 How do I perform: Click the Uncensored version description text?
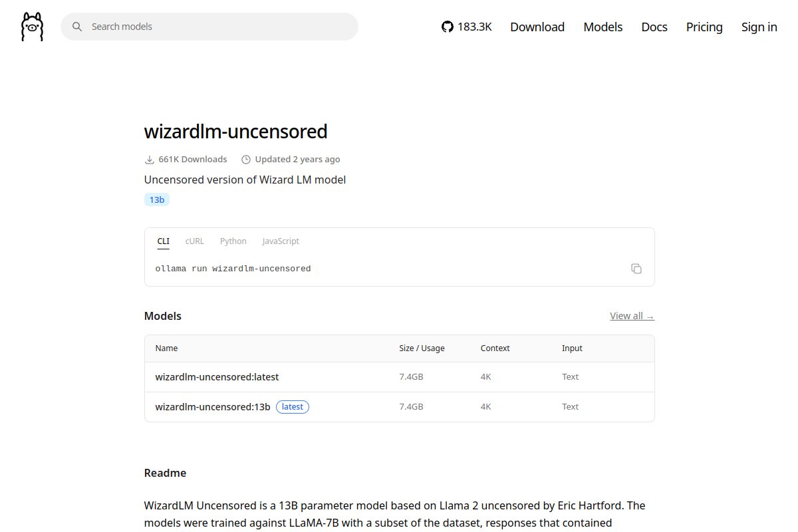245,180
